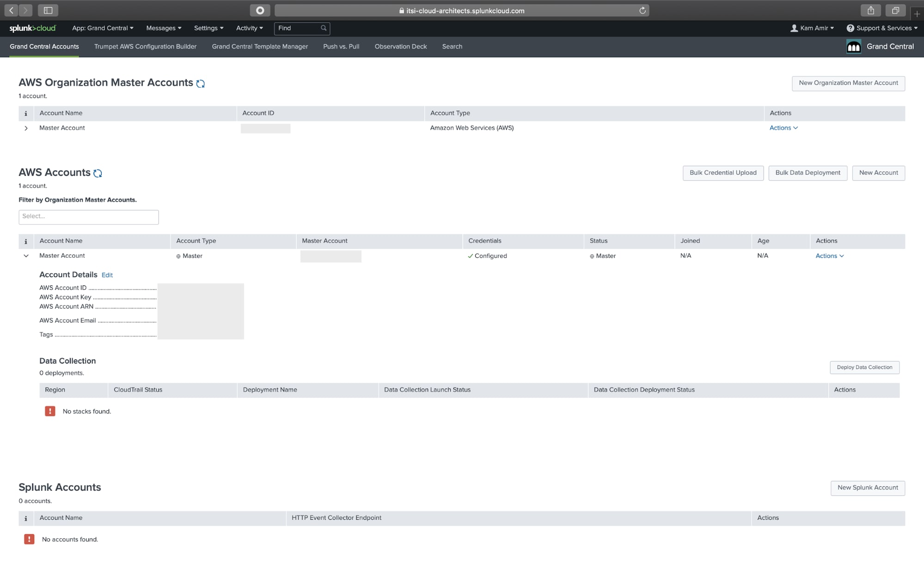
Task: Click Amazon Web Services (AWS) account type cell
Action: 472,128
